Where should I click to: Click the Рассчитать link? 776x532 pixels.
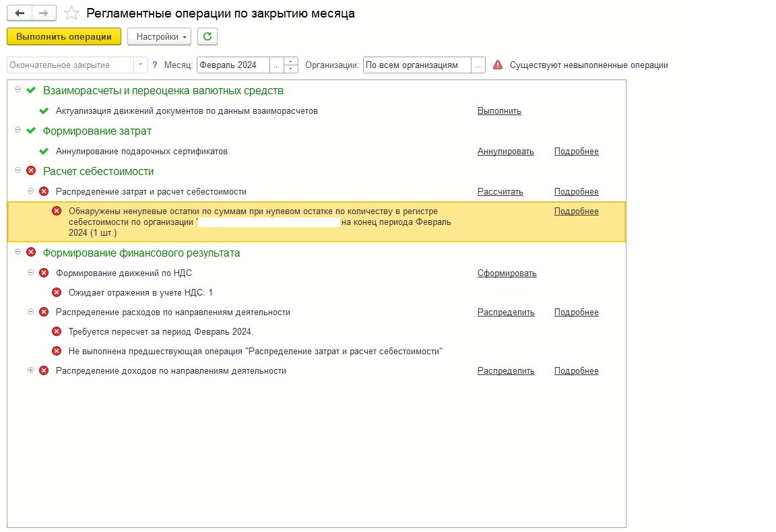pyautogui.click(x=500, y=192)
